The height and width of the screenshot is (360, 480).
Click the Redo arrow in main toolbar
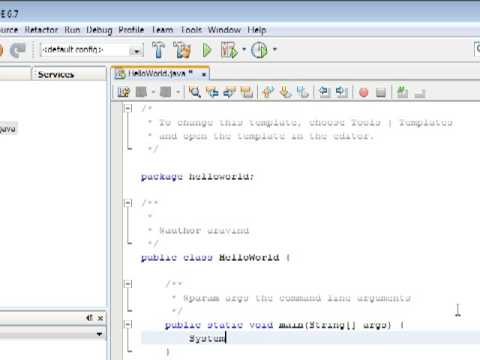[x=18, y=50]
